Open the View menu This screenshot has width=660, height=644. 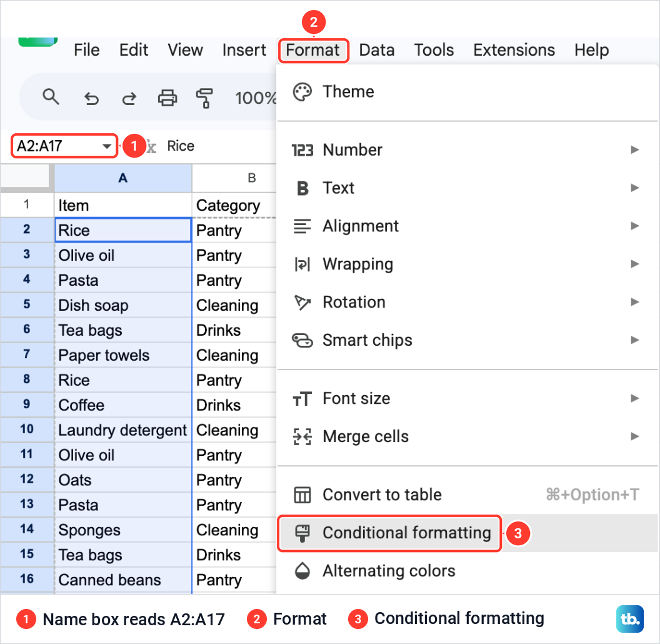[185, 50]
